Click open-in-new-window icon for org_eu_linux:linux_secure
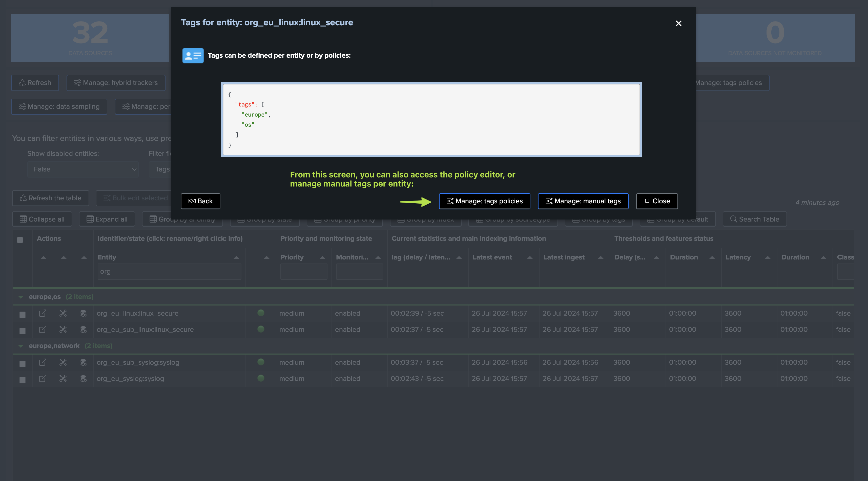868x481 pixels. click(43, 313)
